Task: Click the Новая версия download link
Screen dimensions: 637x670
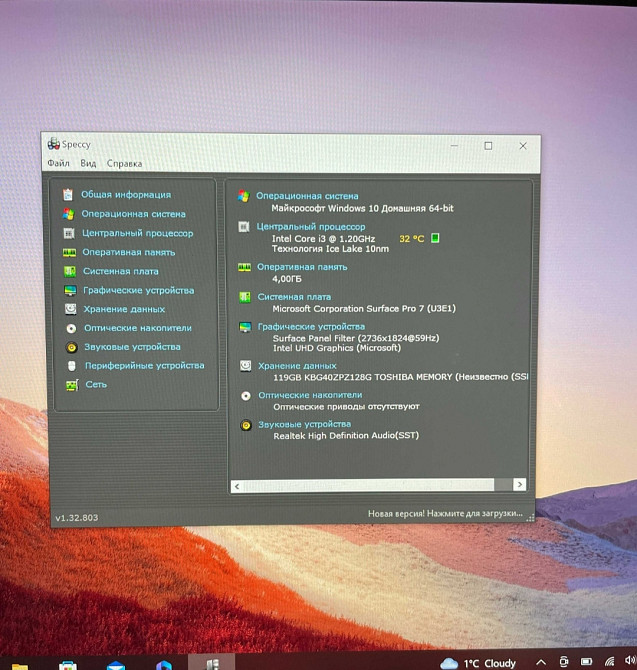Action: point(445,514)
